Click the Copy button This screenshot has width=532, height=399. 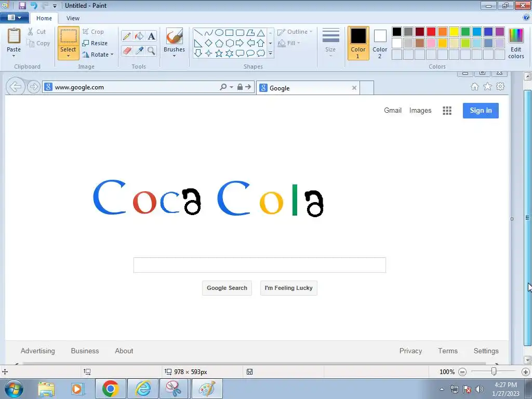(38, 43)
